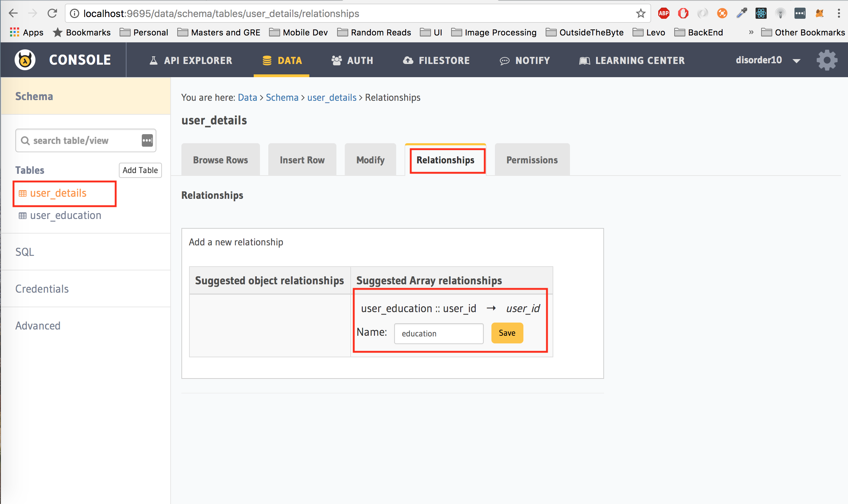Select the user_education table
848x504 pixels.
(65, 216)
